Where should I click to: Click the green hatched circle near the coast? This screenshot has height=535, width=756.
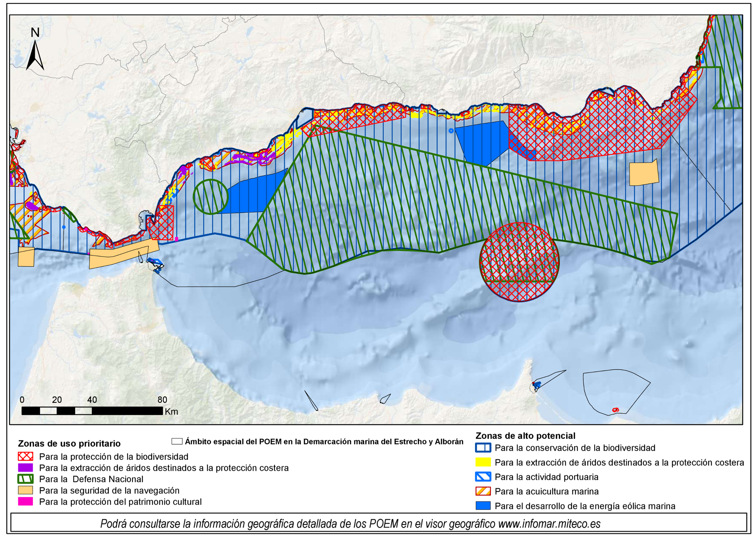pyautogui.click(x=210, y=197)
